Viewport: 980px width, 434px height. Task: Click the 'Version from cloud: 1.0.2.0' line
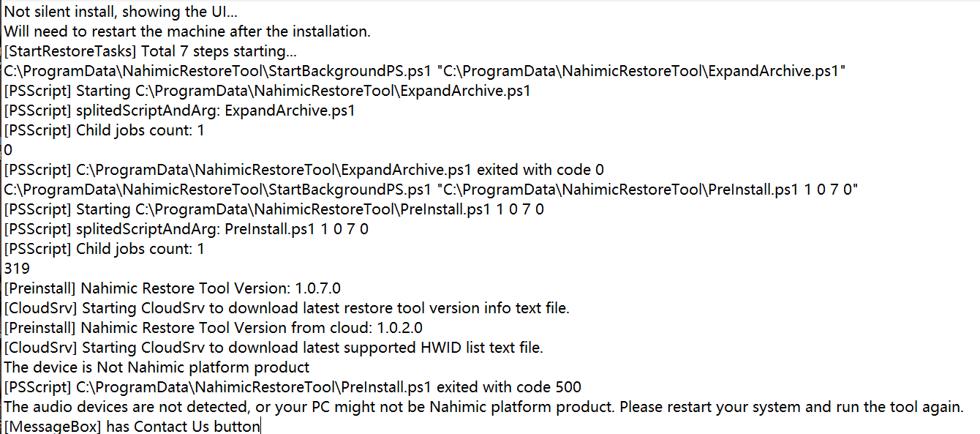click(x=213, y=328)
